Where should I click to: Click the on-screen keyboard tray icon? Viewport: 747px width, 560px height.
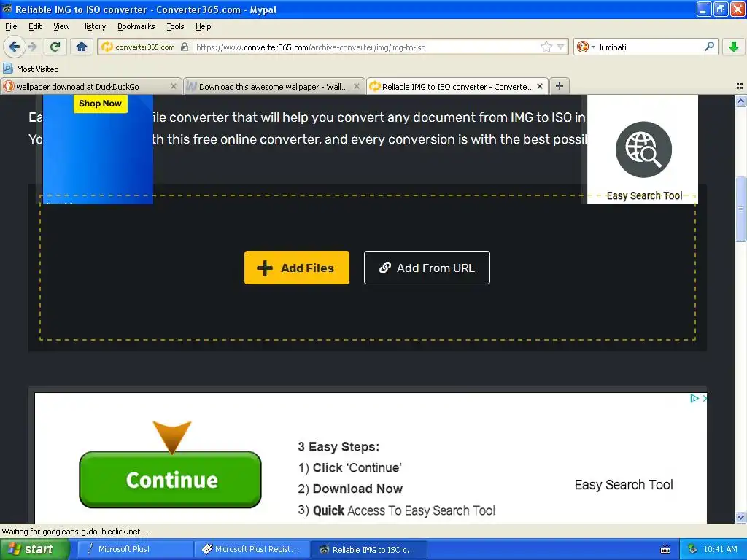665,550
